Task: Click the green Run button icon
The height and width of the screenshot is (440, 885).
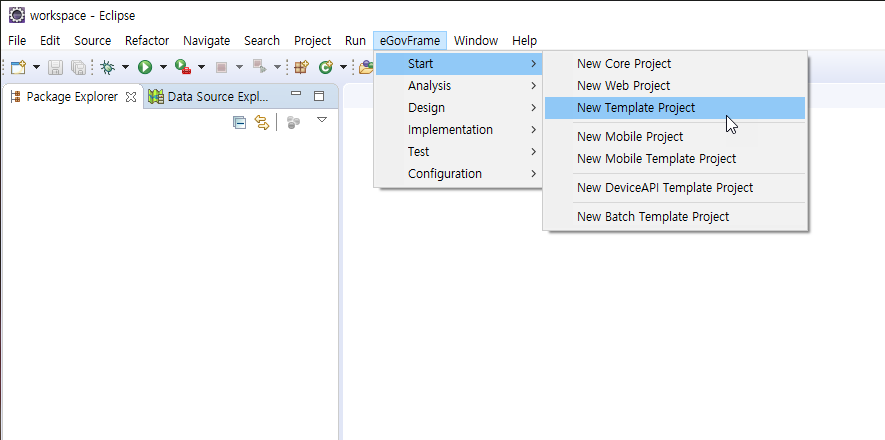Action: 145,67
